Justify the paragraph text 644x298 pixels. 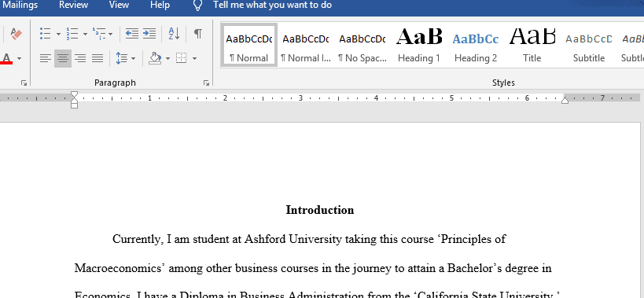click(x=98, y=58)
